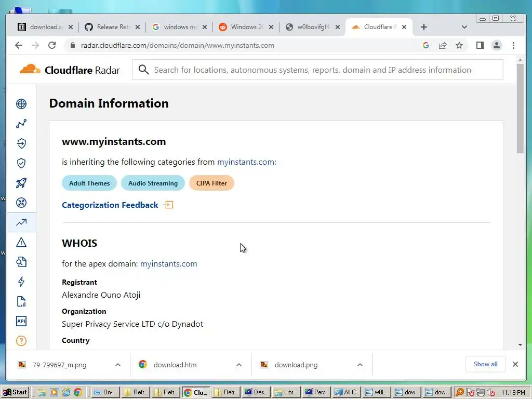Click the scrollbar down arrow
Image resolution: width=532 pixels, height=399 pixels.
pyautogui.click(x=520, y=345)
